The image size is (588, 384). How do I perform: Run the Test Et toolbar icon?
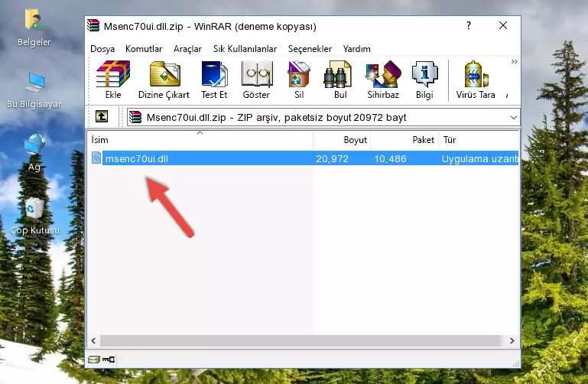coord(214,80)
